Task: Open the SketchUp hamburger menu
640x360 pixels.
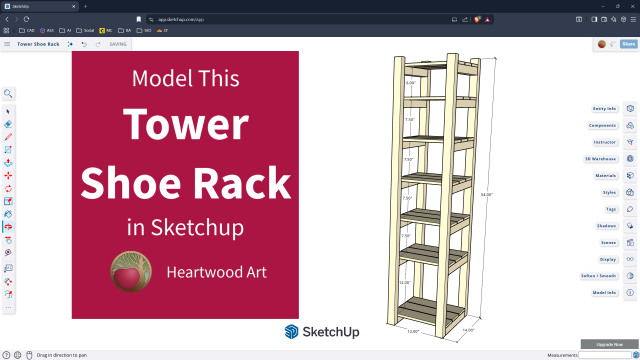Action: click(7, 44)
